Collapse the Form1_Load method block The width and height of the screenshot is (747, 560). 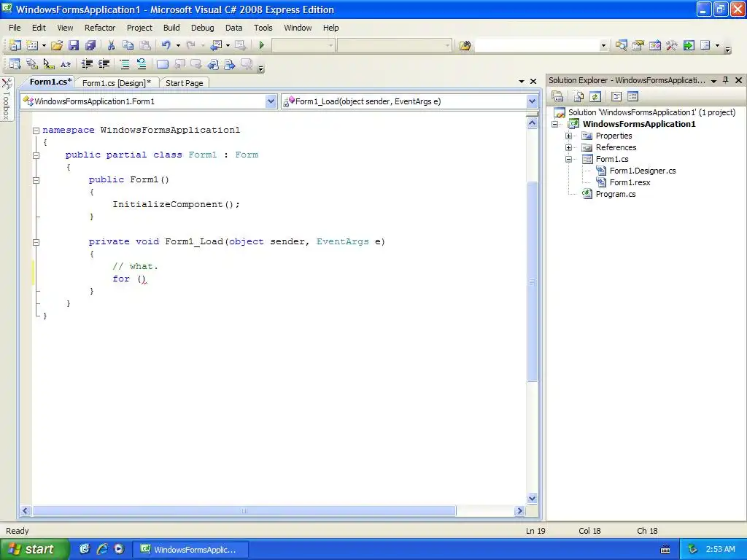click(36, 242)
